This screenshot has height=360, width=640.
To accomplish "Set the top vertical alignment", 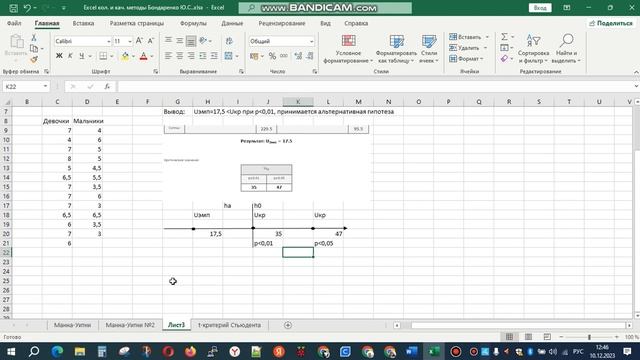I will 168,40.
